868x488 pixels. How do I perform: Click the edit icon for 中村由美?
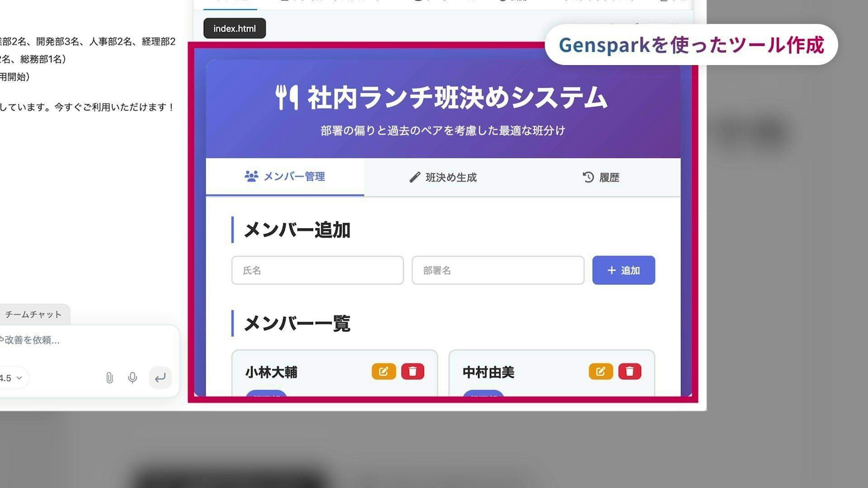(600, 371)
